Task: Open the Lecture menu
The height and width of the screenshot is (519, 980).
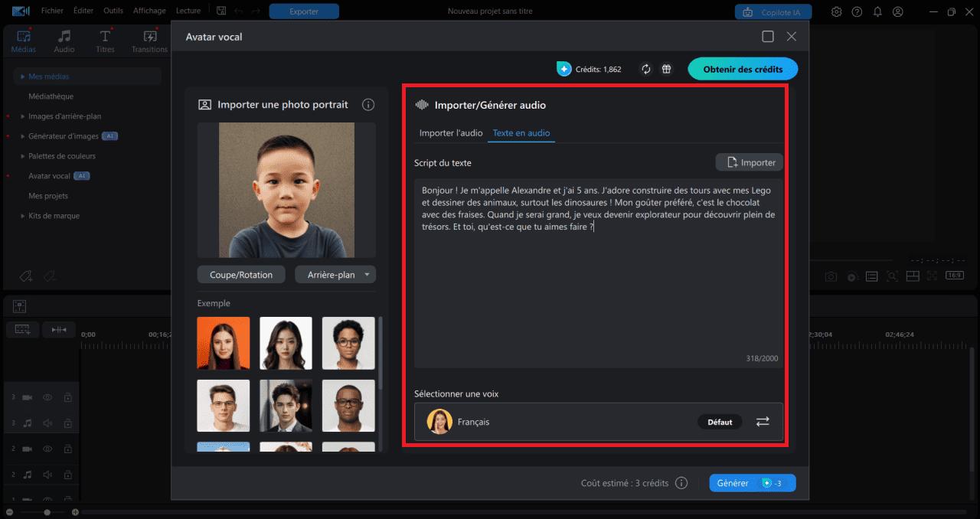Action: tap(188, 11)
